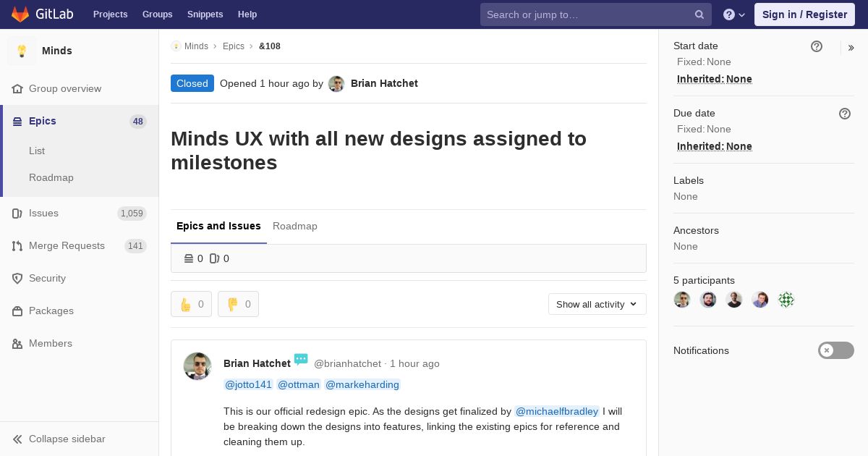Click the Security shield icon
This screenshot has width=868, height=456.
pos(18,279)
